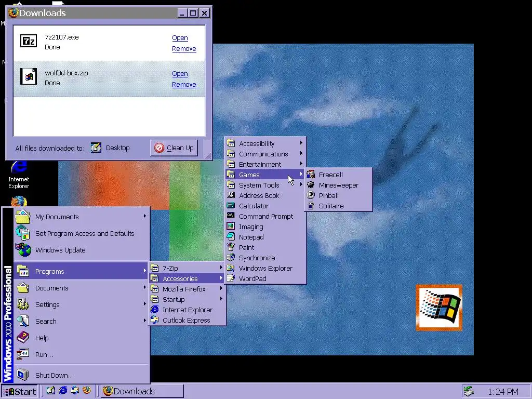Viewport: 532px width, 399px height.
Task: Click the Command Prompt icon
Action: tap(231, 216)
